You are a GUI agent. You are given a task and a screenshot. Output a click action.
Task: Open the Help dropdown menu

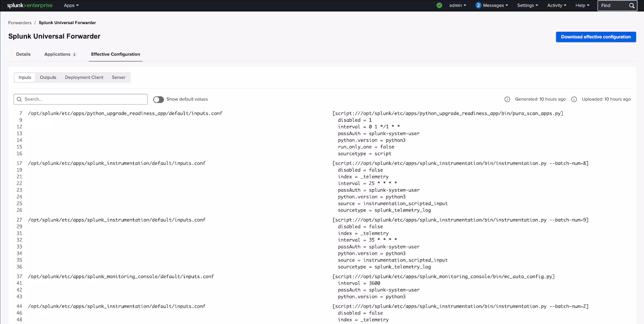click(582, 6)
